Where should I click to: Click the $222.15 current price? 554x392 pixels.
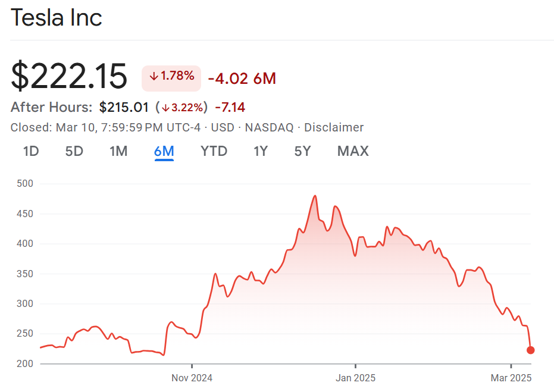[x=69, y=77]
